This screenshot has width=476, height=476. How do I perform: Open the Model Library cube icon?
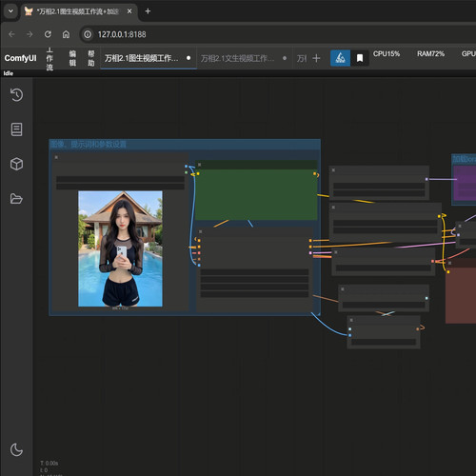tap(16, 164)
